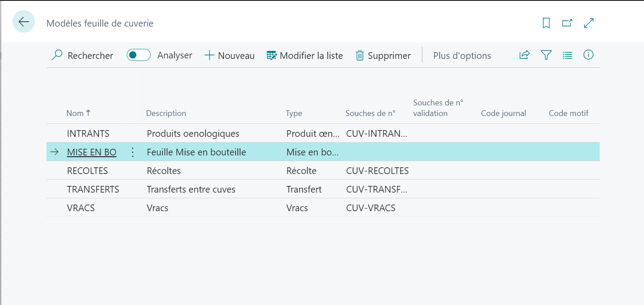Screen dimensions: 644x305
Task: Toggle the Analyser switch
Action: 139,55
